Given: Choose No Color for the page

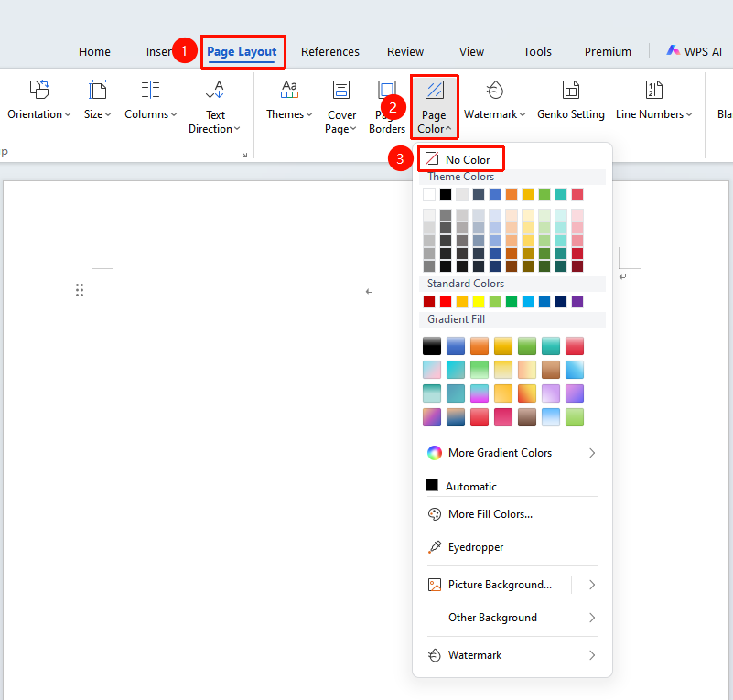Looking at the screenshot, I should pos(460,159).
